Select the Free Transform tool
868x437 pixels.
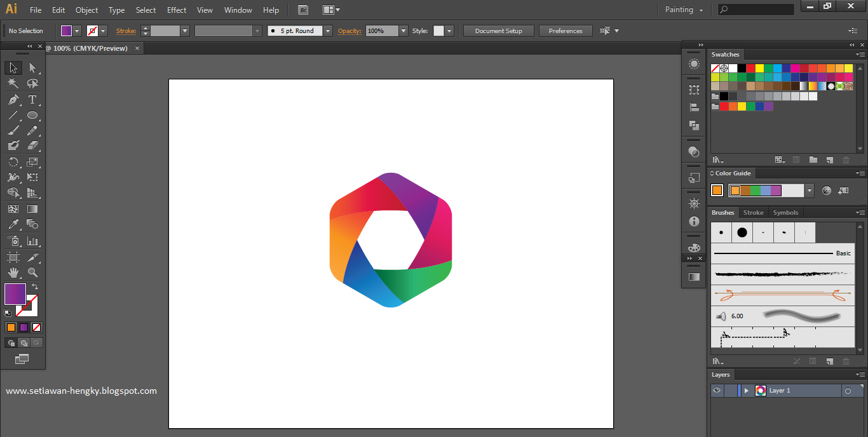32,177
